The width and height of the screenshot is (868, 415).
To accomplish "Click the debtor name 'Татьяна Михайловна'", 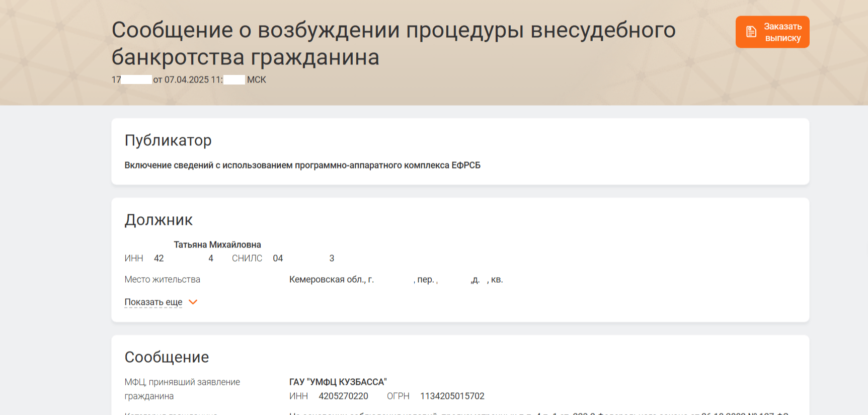I will tap(217, 244).
